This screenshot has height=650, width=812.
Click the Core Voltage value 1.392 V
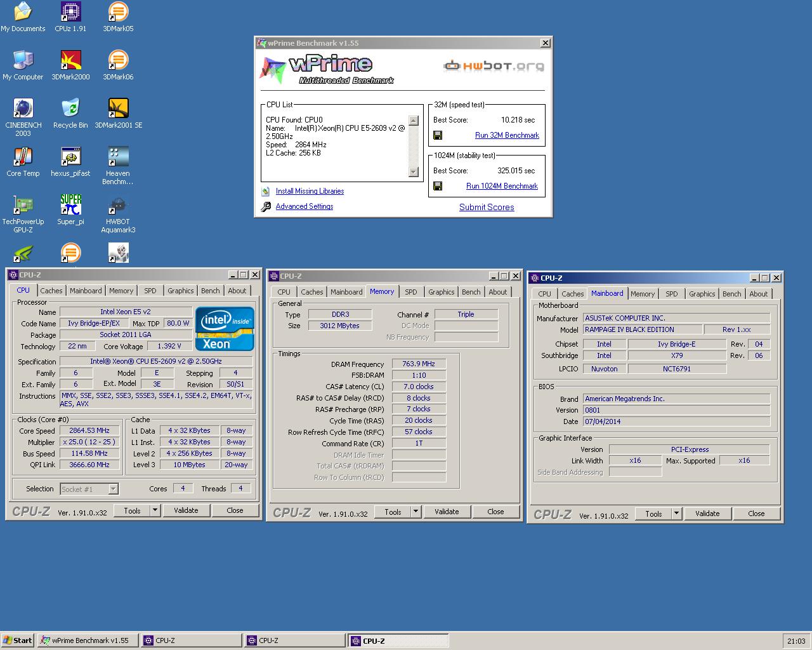(169, 346)
